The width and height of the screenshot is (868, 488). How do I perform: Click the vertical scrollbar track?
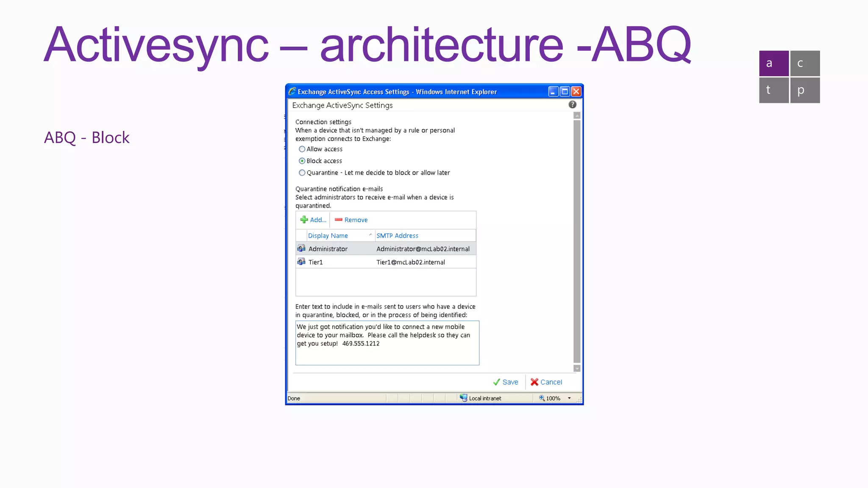(x=577, y=241)
